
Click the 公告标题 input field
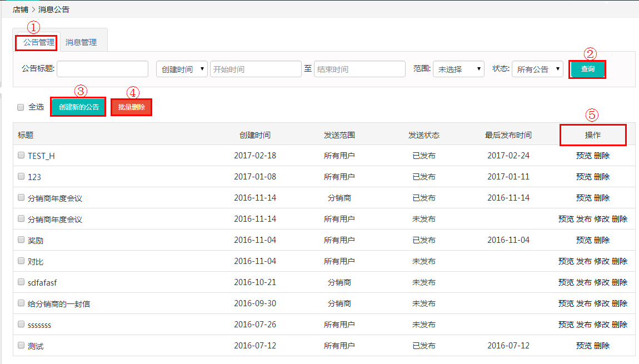(x=102, y=69)
